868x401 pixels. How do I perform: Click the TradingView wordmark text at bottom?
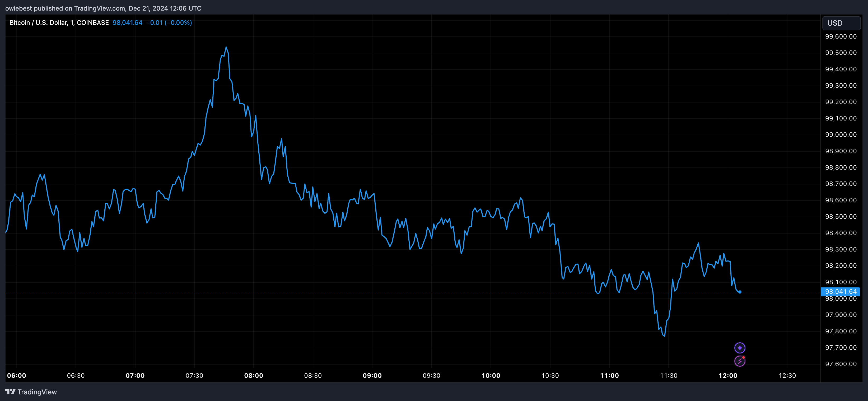click(x=37, y=392)
